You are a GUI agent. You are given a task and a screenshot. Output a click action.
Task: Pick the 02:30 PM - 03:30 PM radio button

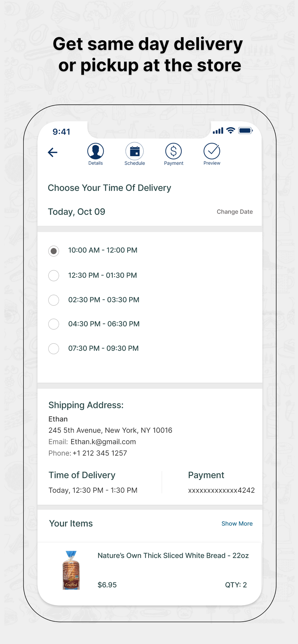point(54,300)
